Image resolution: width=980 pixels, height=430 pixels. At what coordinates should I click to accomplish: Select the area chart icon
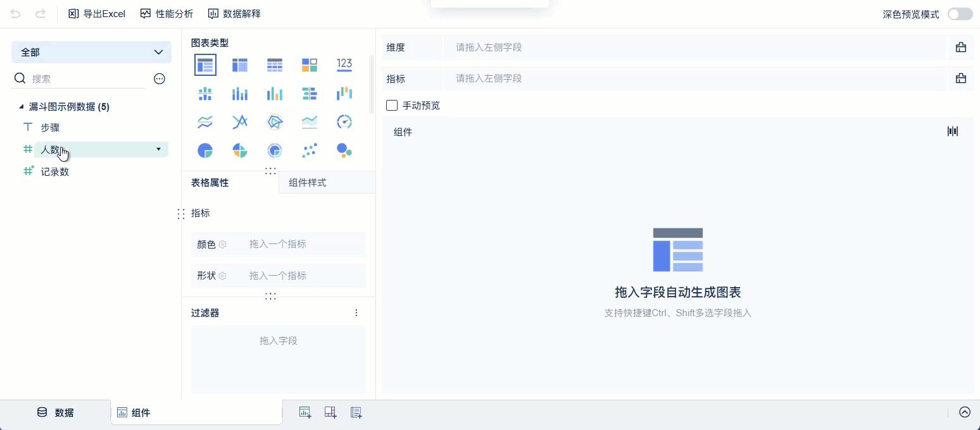pos(310,122)
